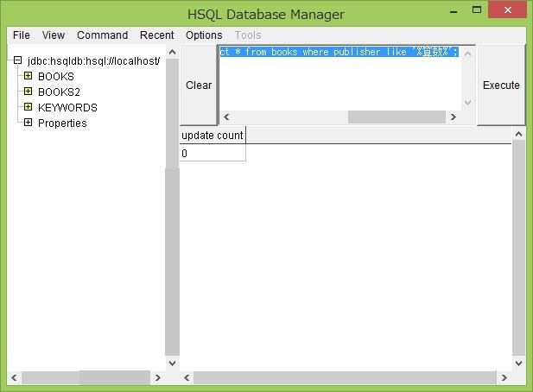Image resolution: width=533 pixels, height=392 pixels.
Task: Open the Command menu
Action: pos(102,35)
